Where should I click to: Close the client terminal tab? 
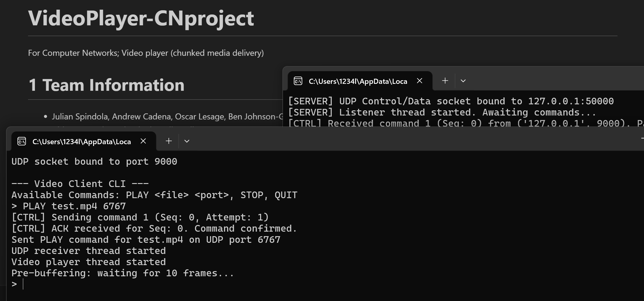[143, 141]
